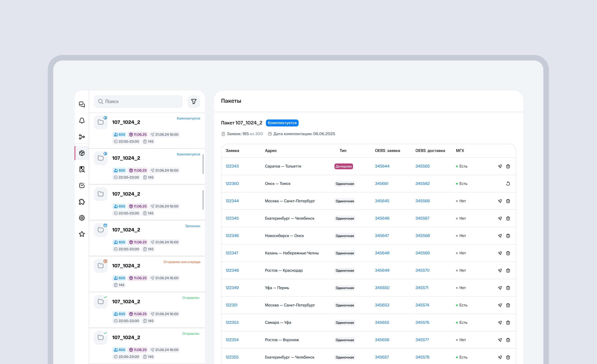Viewport: 597px width, 364px height.
Task: Delete request 122344 with trash icon
Action: 508,201
